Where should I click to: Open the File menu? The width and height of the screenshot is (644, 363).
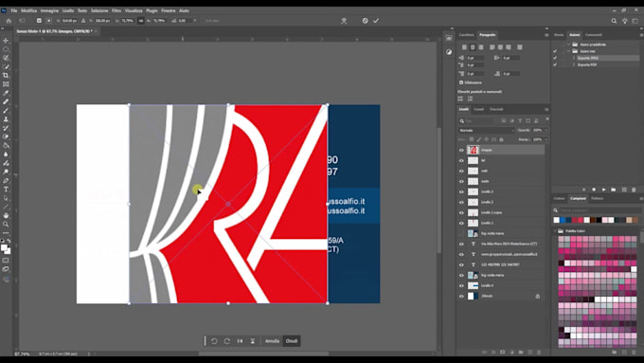pyautogui.click(x=14, y=10)
